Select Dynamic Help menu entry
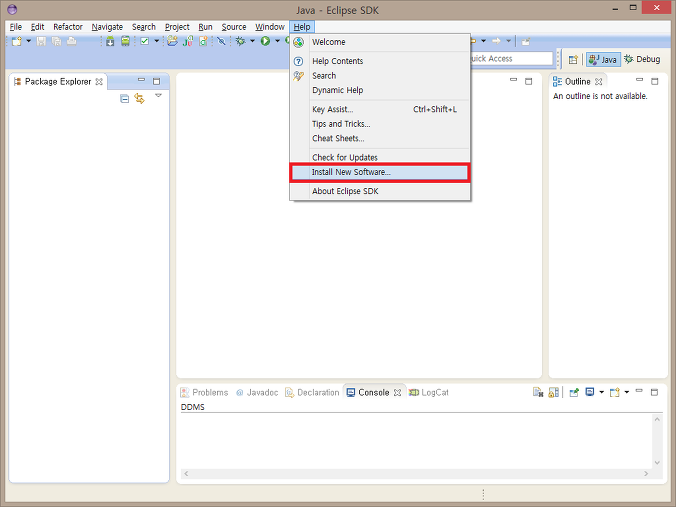Viewport: 676px width, 507px height. [x=380, y=90]
